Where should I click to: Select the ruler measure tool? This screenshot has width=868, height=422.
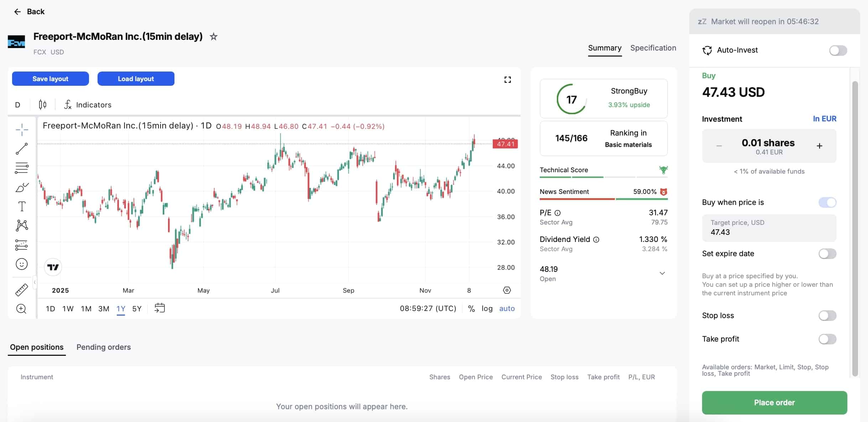pyautogui.click(x=22, y=290)
